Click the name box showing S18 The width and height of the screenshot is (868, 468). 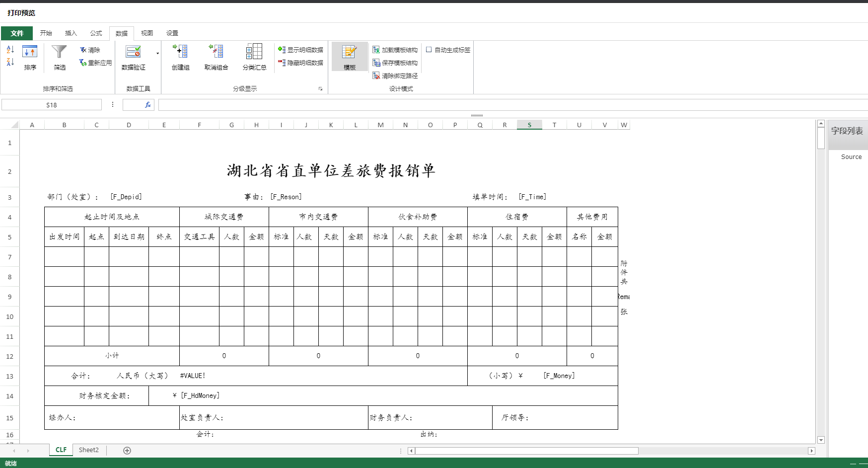(52, 105)
